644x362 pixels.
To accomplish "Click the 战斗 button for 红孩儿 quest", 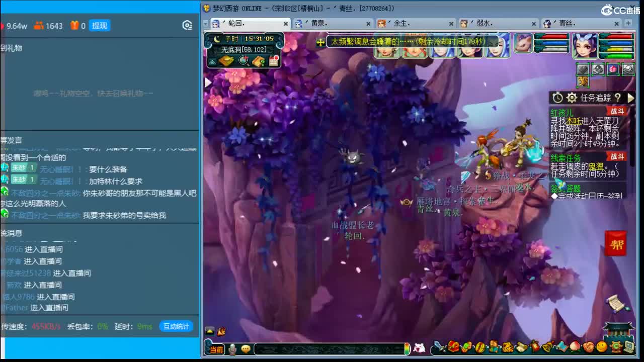I will coord(617,112).
